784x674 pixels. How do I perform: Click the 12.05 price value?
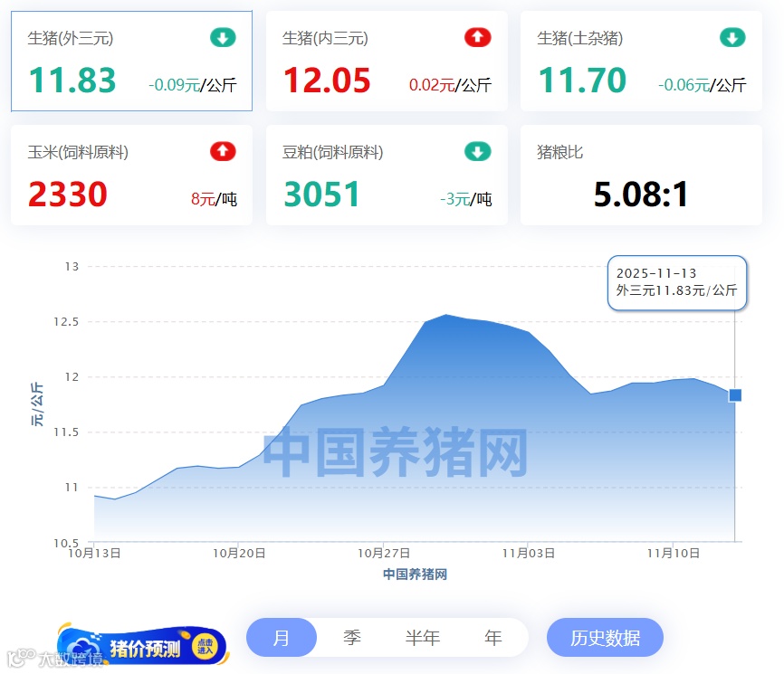point(327,81)
